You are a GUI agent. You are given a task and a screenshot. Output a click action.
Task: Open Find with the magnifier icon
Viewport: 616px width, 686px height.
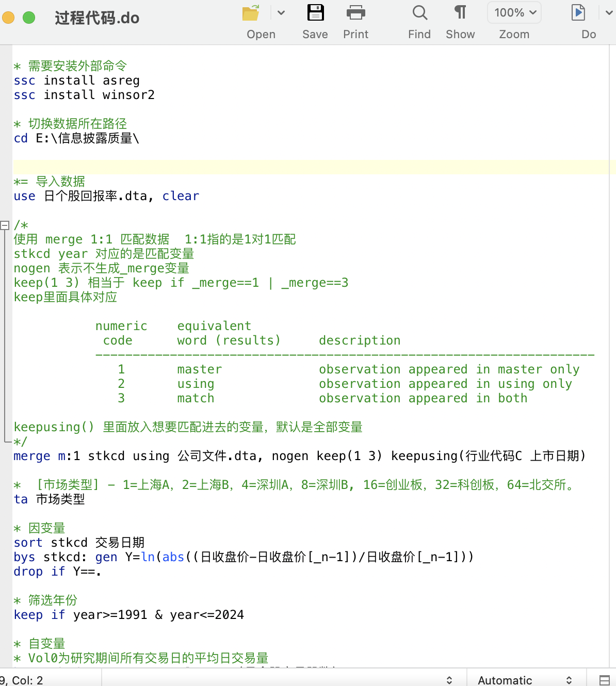(419, 13)
